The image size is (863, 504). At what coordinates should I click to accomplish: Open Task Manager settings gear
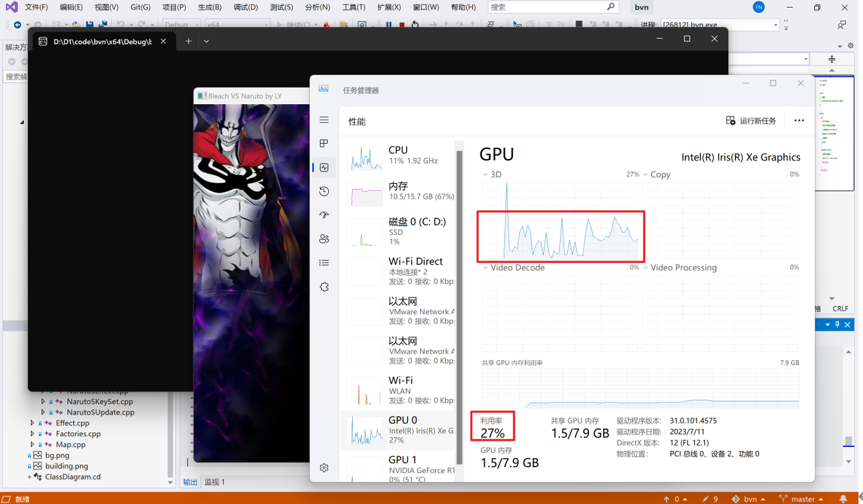click(324, 468)
